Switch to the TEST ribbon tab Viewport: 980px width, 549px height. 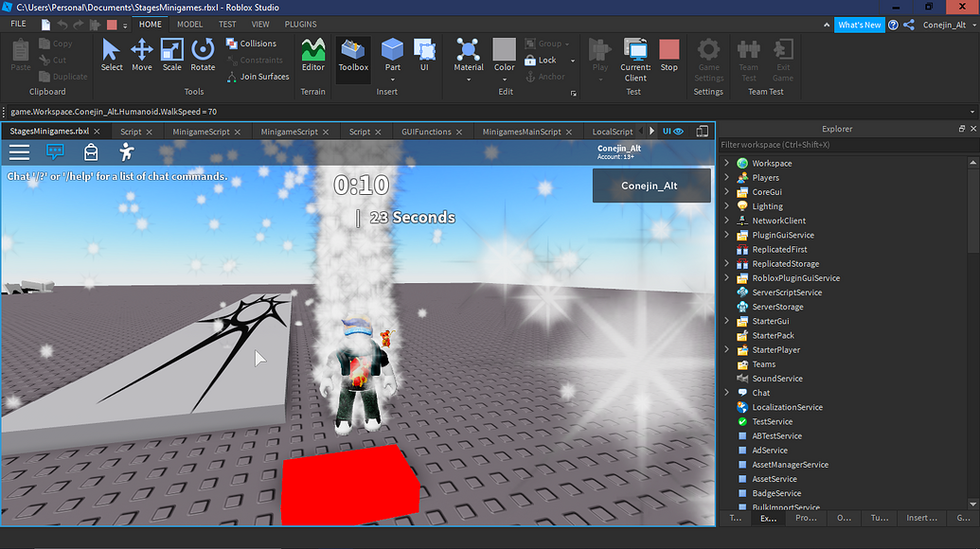[227, 25]
